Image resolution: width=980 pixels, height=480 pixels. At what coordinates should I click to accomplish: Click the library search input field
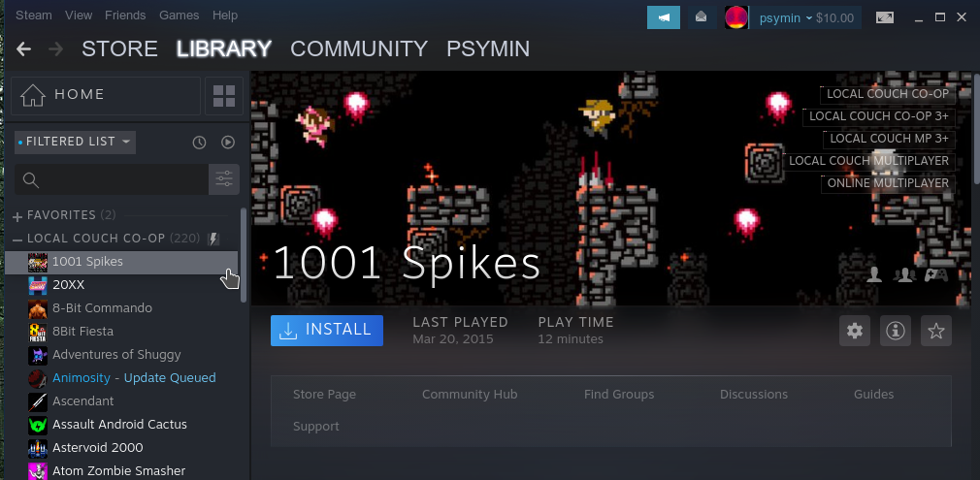coord(112,180)
